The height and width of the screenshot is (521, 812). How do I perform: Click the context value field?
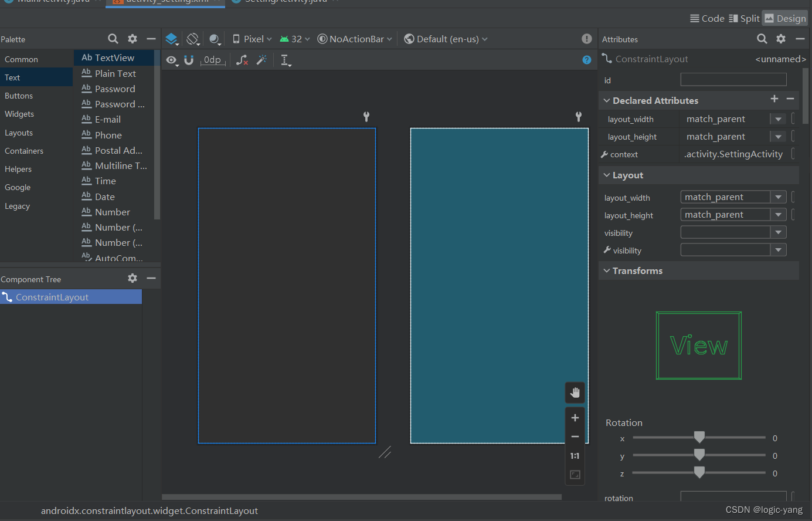[733, 154]
